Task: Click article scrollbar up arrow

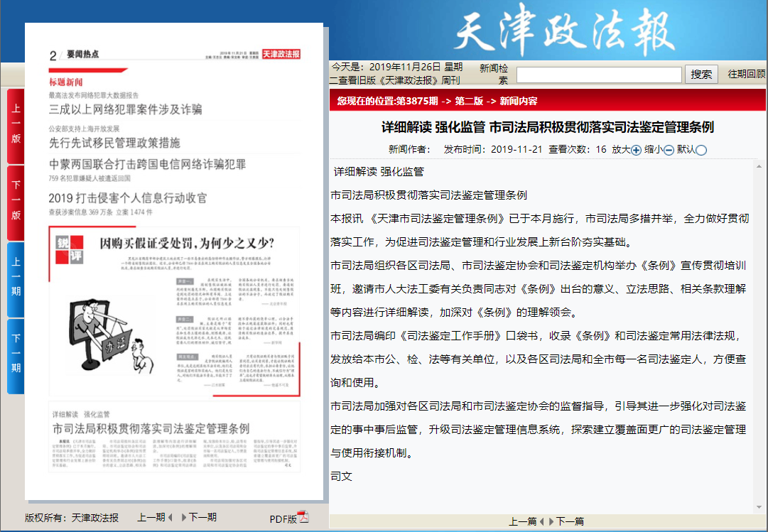Action: [x=759, y=166]
